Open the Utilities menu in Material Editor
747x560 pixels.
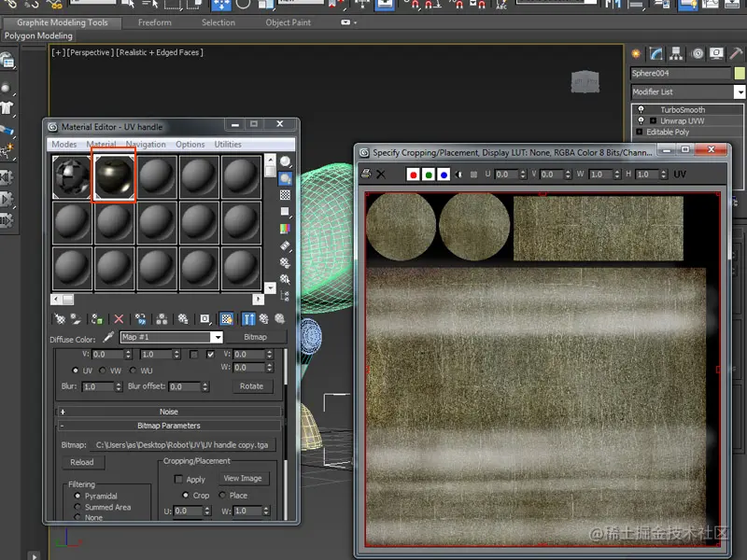(228, 145)
